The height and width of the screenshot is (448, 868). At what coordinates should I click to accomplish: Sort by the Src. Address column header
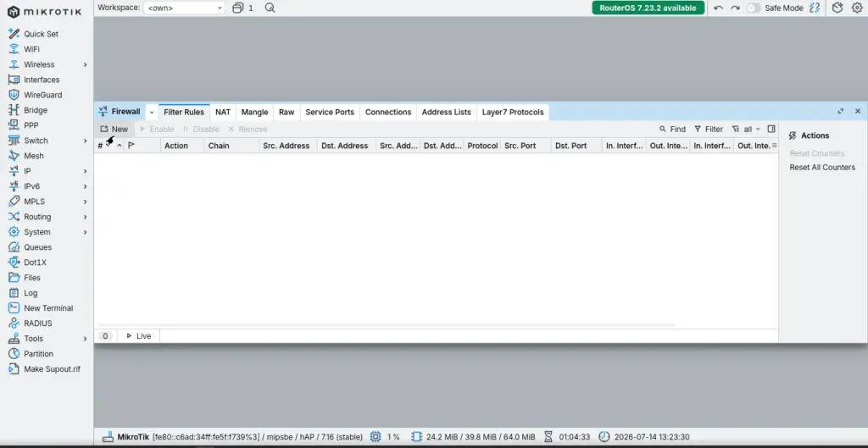[287, 146]
